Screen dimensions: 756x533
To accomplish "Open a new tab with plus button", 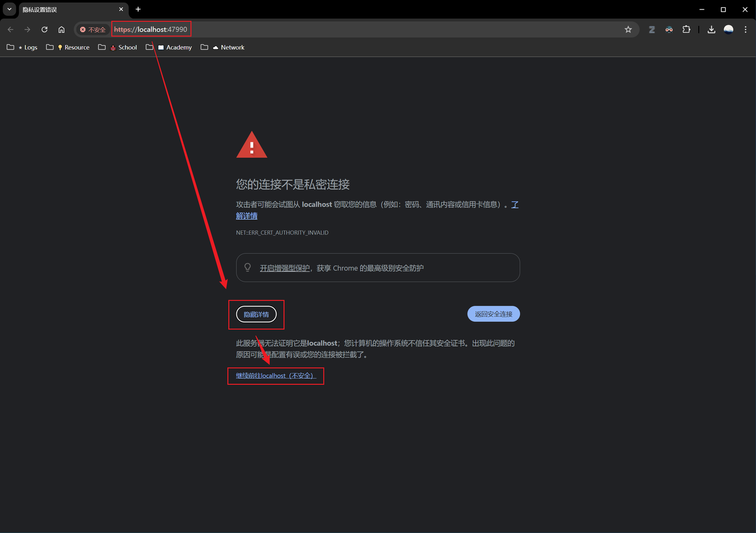I will (x=138, y=9).
